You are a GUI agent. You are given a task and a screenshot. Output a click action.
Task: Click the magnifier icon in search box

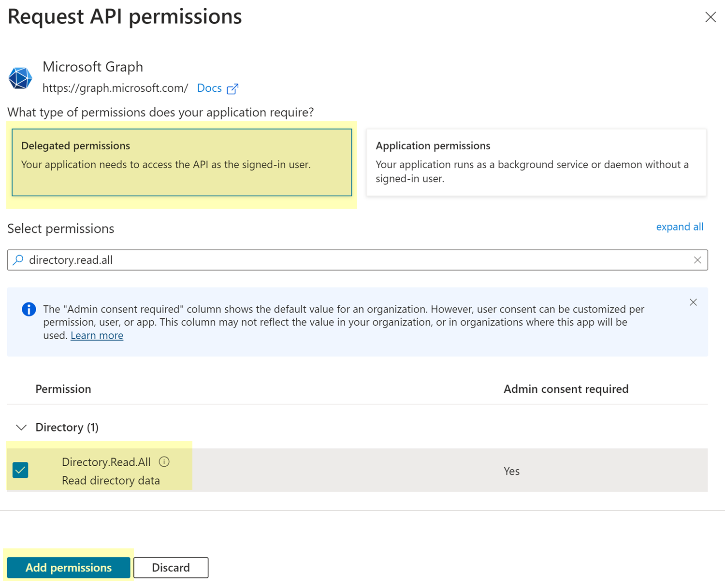(18, 260)
